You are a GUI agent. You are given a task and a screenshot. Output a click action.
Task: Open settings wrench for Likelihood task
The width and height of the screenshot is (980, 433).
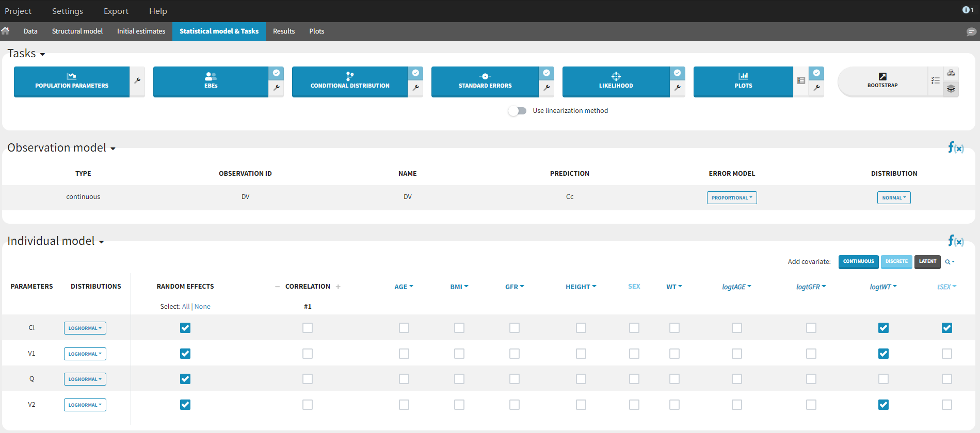click(678, 88)
